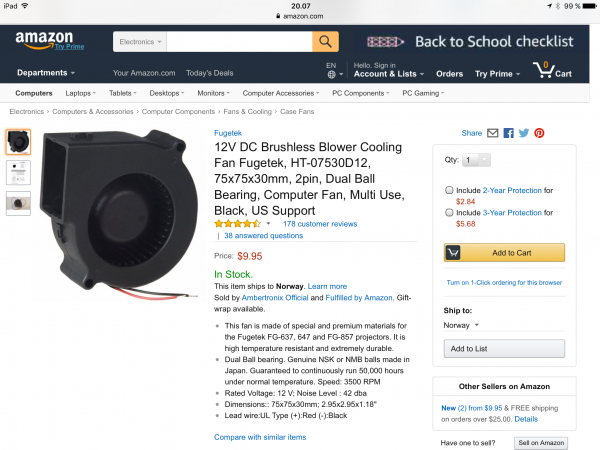
Task: Share the product on Pinterest
Action: click(539, 132)
